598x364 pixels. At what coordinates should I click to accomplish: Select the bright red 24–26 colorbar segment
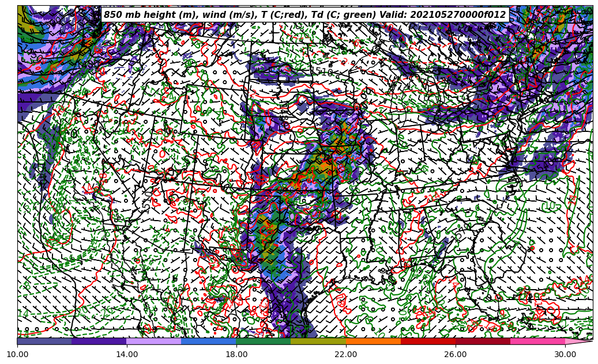pos(428,341)
